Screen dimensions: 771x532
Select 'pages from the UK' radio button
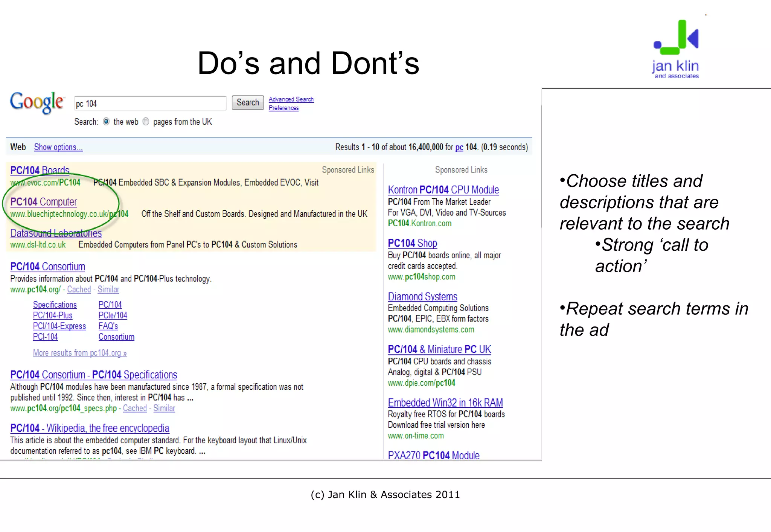pyautogui.click(x=146, y=122)
